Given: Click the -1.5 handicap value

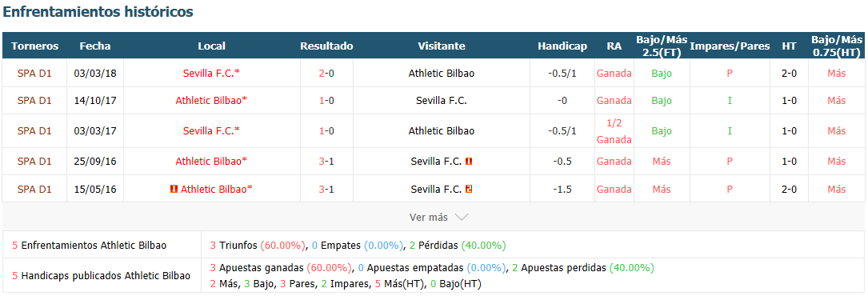Looking at the screenshot, I should 562,190.
